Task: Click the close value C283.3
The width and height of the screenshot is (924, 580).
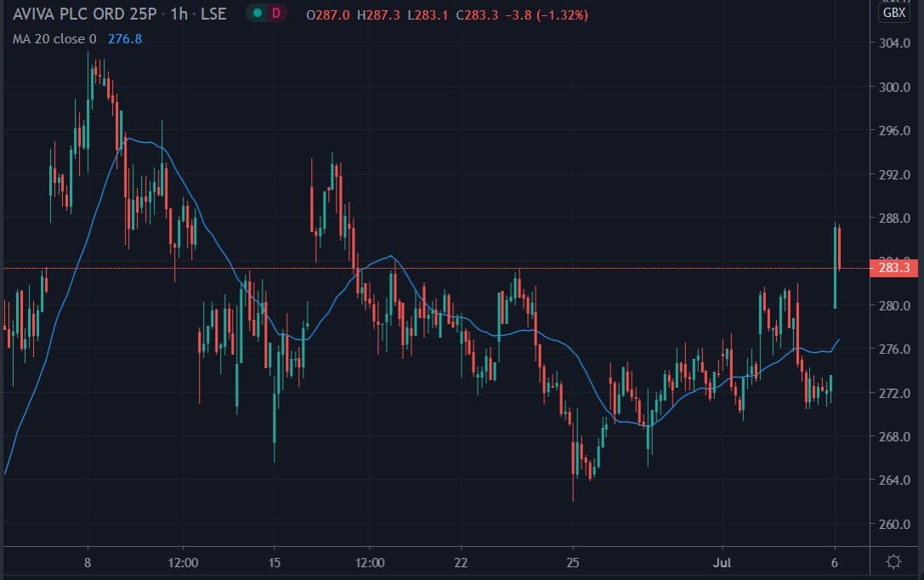Action: [475, 15]
